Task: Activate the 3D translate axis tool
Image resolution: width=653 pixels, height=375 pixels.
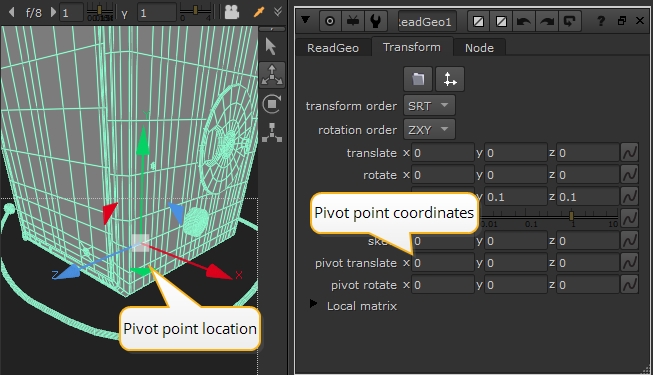Action: coord(272,75)
